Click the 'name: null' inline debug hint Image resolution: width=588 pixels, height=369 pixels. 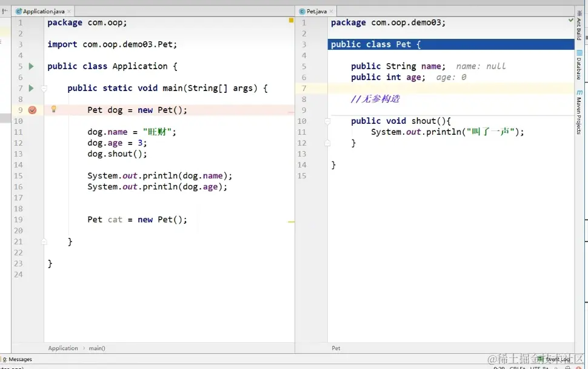[x=481, y=66]
